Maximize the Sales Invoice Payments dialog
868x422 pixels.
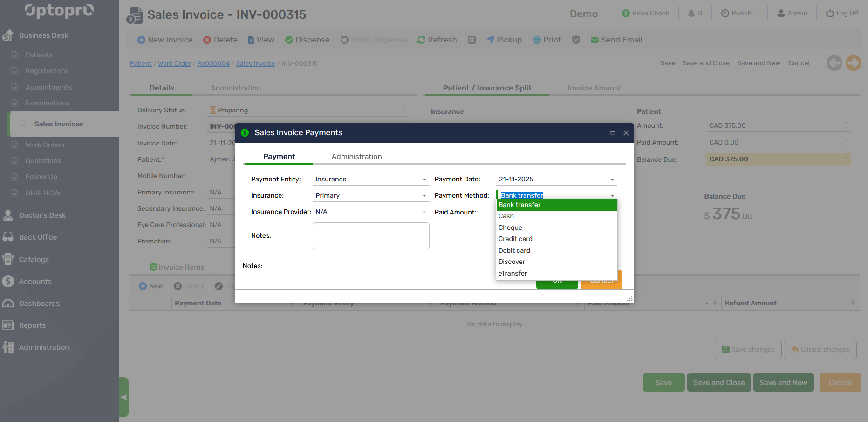613,133
